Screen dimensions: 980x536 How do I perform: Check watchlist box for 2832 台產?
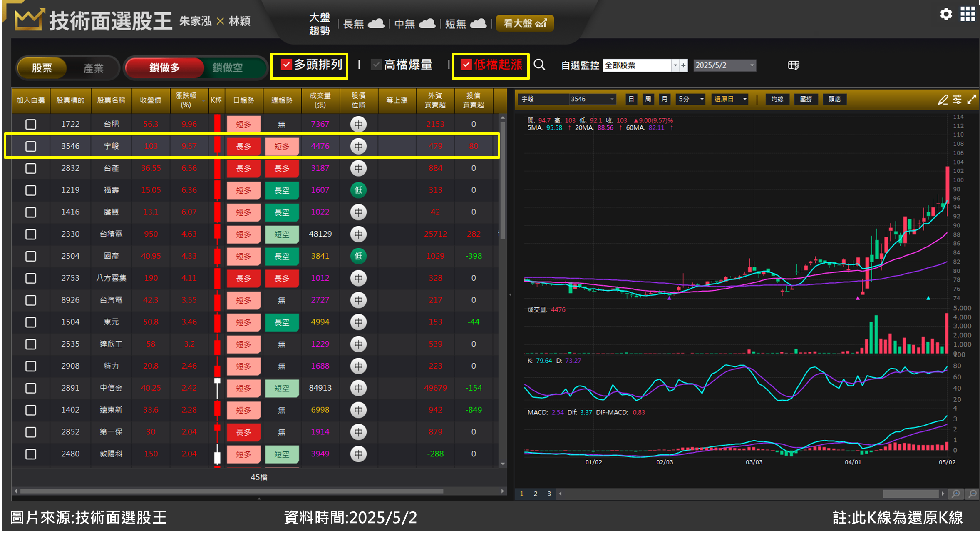(x=31, y=168)
